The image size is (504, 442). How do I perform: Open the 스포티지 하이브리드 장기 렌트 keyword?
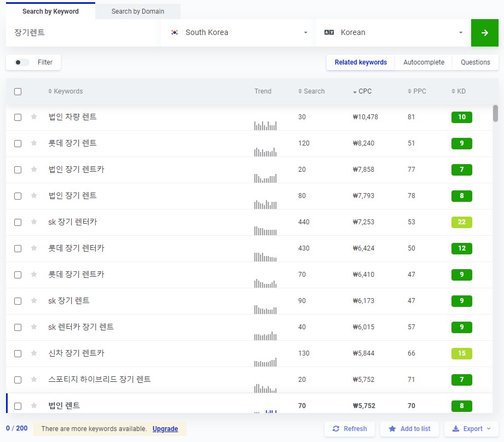[99, 379]
